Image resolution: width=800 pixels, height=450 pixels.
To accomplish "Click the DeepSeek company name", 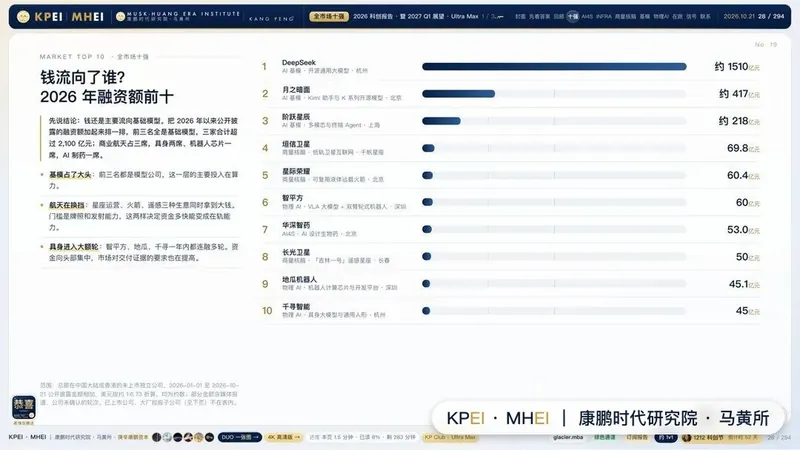I will pos(298,62).
